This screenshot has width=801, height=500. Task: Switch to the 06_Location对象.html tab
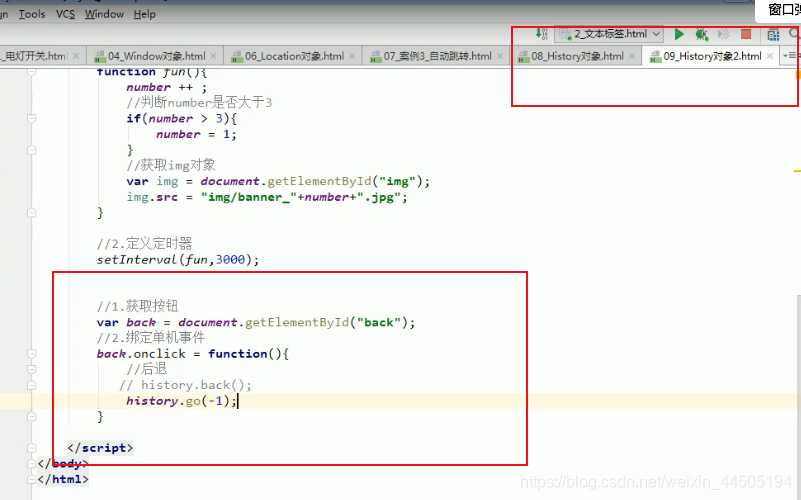click(x=294, y=56)
